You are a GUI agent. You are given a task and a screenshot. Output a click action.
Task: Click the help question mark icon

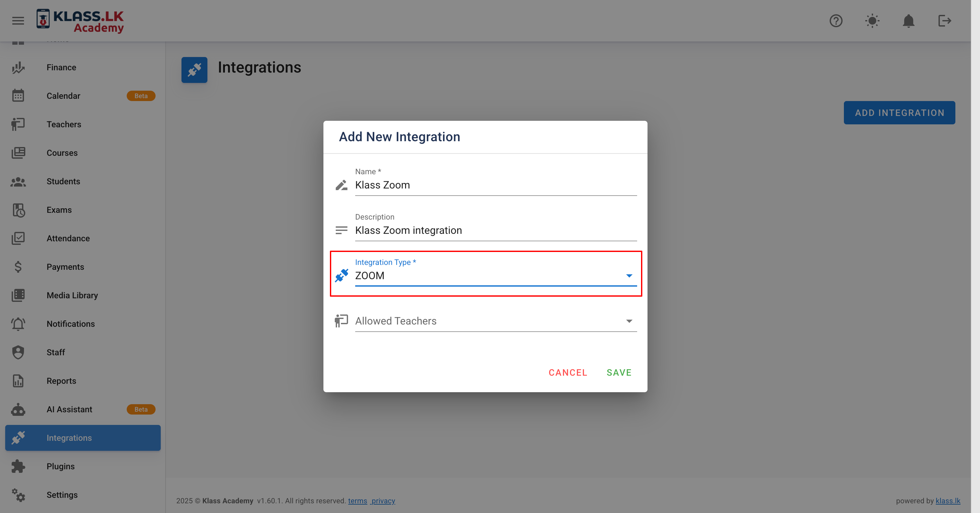tap(836, 21)
